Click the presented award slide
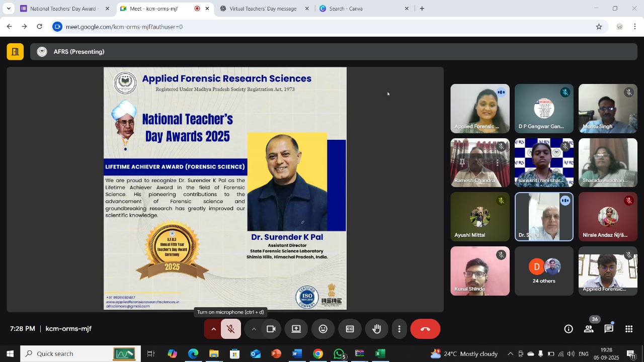The width and height of the screenshot is (644, 362). point(225,189)
